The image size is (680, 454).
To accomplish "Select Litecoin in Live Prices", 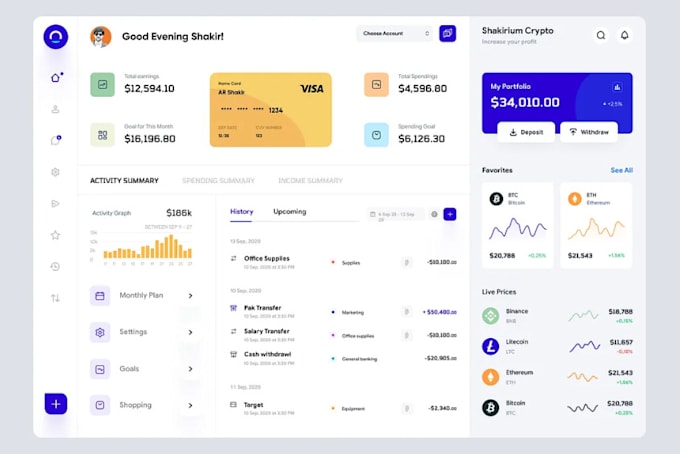I will (557, 346).
